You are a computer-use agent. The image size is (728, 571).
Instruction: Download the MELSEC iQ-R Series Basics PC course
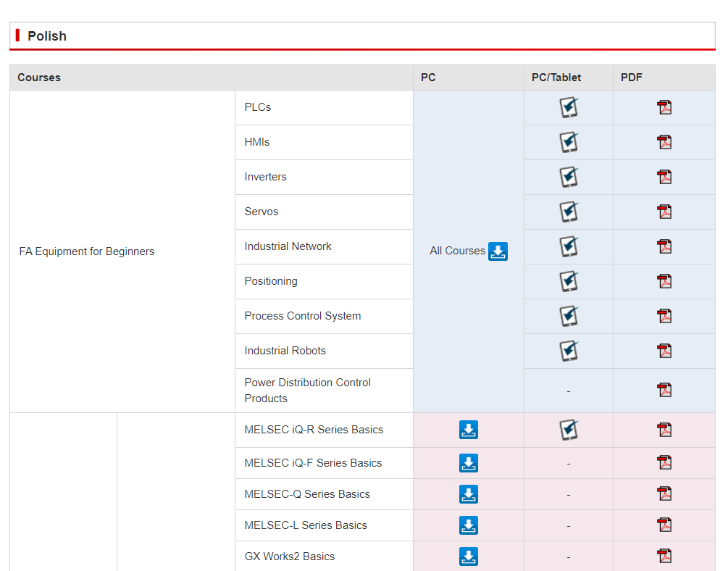(x=469, y=430)
